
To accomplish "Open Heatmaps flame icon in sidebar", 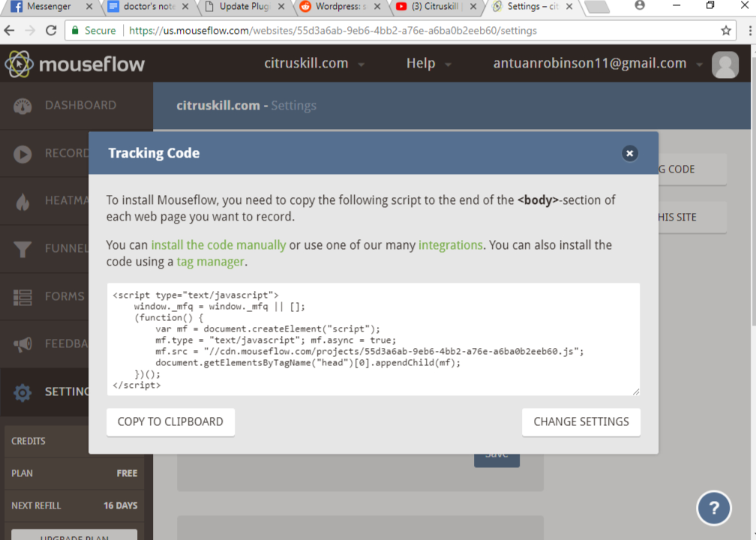I will click(x=22, y=202).
